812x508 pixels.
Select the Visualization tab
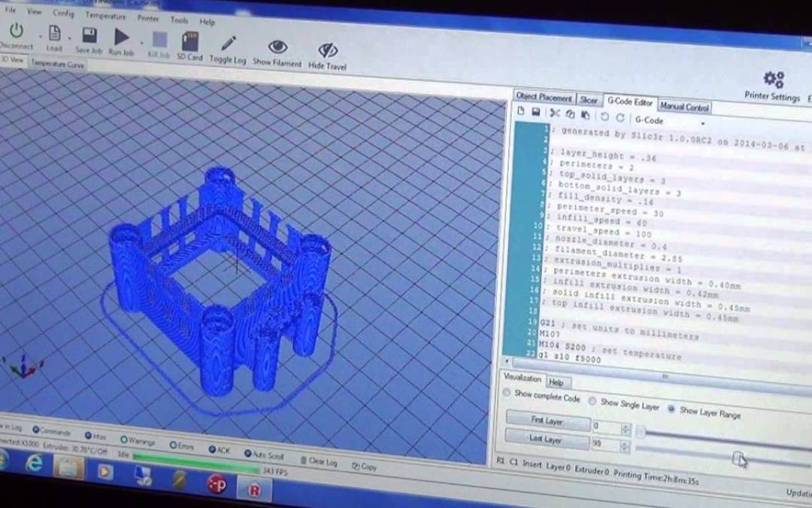(x=522, y=377)
